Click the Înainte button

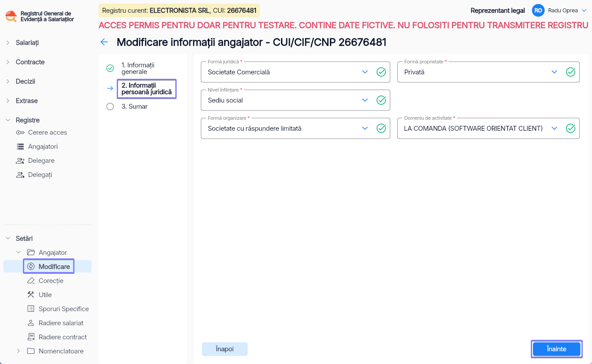(x=556, y=349)
